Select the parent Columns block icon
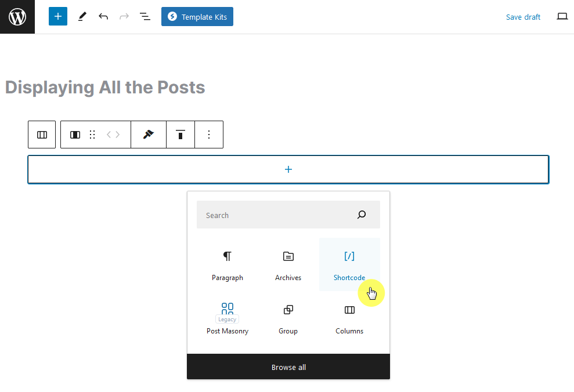Screen dimensions: 574x392 42,135
